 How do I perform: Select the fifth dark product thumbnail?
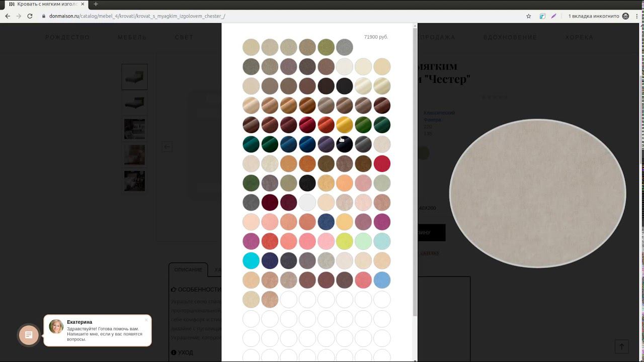(134, 181)
